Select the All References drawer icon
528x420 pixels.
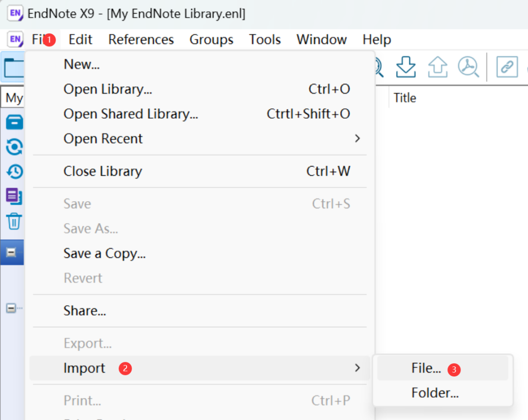(x=15, y=122)
